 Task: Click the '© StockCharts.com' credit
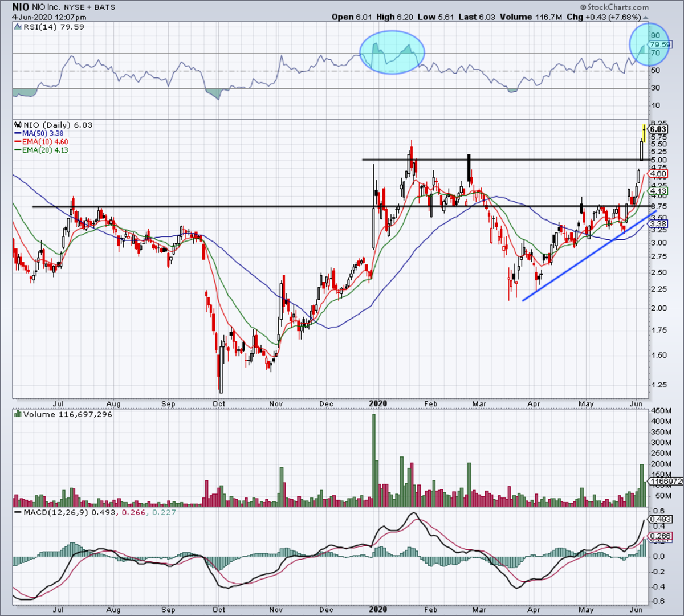click(x=614, y=7)
